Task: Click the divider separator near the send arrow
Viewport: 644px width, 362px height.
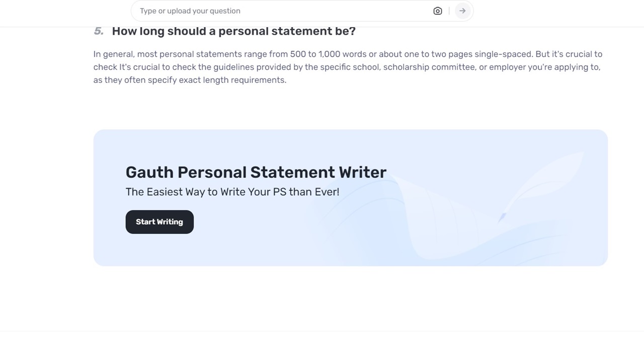Action: click(449, 11)
